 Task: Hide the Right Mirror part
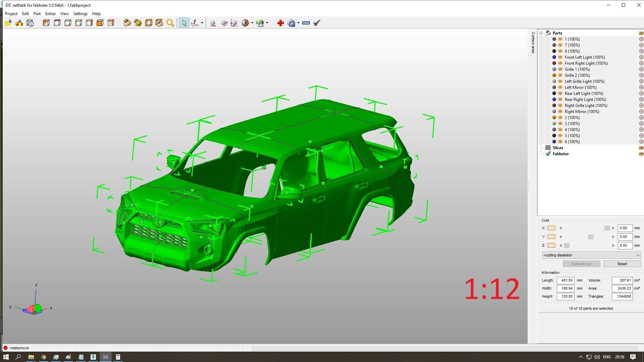point(560,112)
